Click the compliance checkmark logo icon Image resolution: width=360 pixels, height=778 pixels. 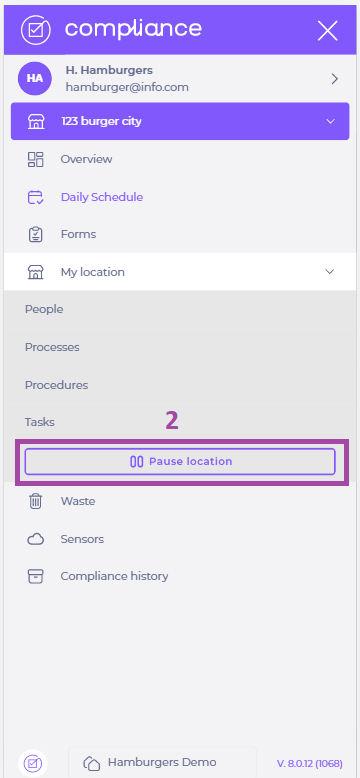36,30
